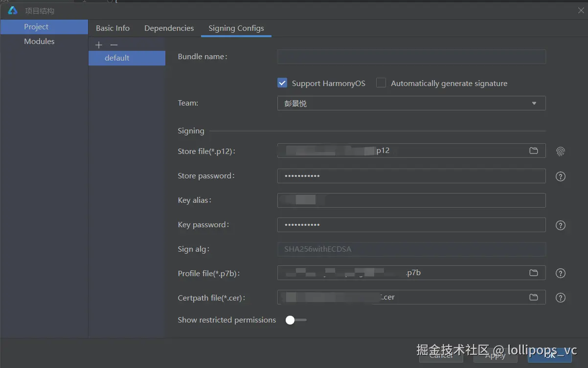Open the Team dropdown
This screenshot has height=368, width=588.
coord(411,103)
